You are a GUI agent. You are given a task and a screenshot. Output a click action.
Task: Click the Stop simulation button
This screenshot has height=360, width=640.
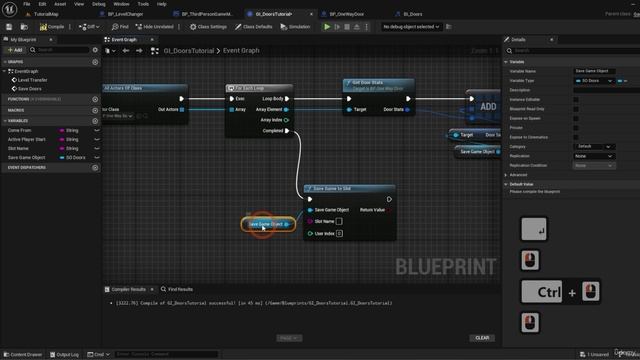(x=347, y=27)
